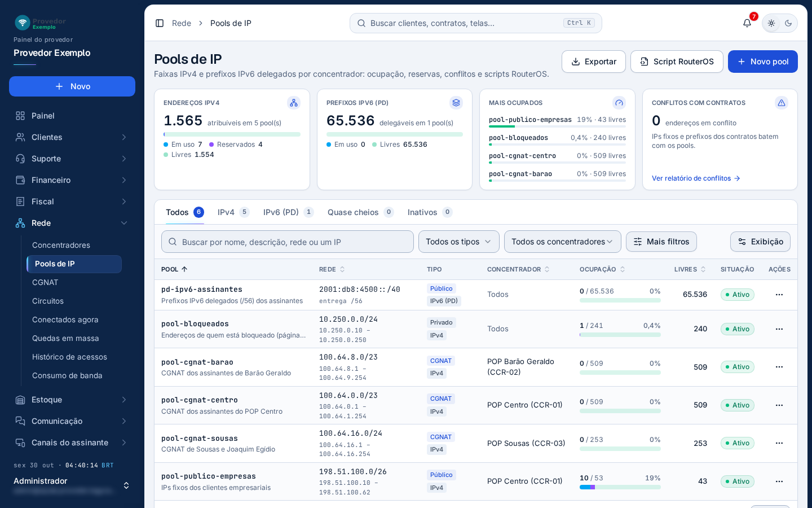Click the Conflitos warning triangle icon
The height and width of the screenshot is (508, 812).
point(782,103)
